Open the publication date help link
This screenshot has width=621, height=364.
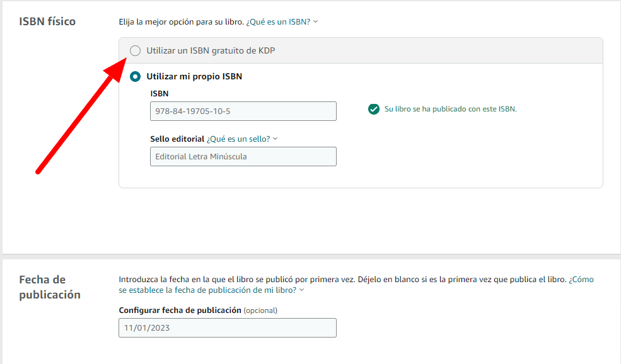[356, 285]
